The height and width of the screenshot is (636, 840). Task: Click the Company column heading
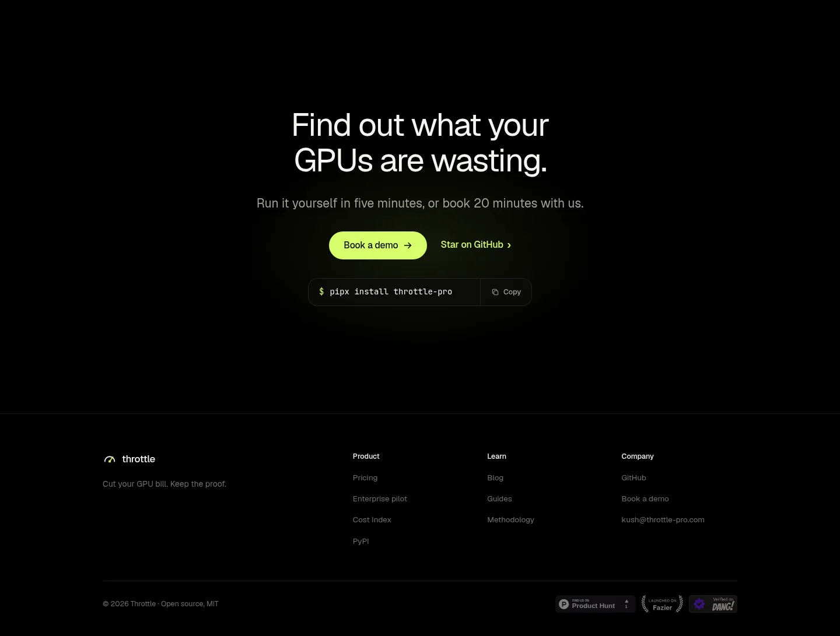638,456
